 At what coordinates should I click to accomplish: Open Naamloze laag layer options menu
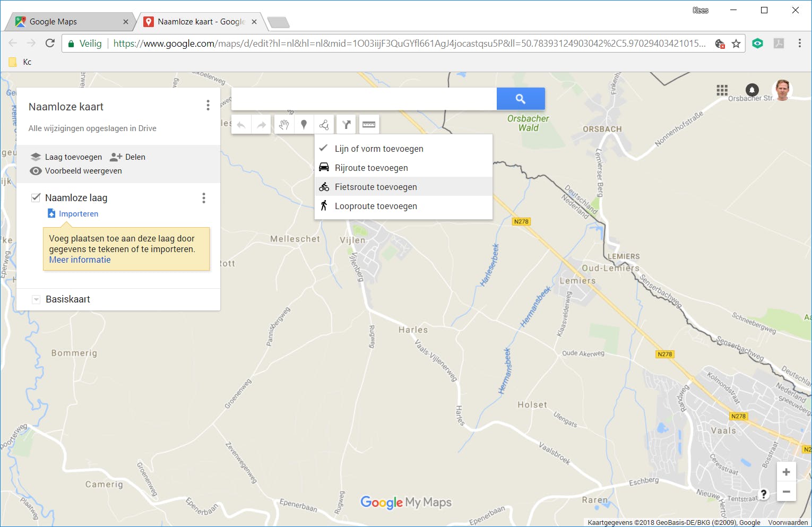(204, 198)
